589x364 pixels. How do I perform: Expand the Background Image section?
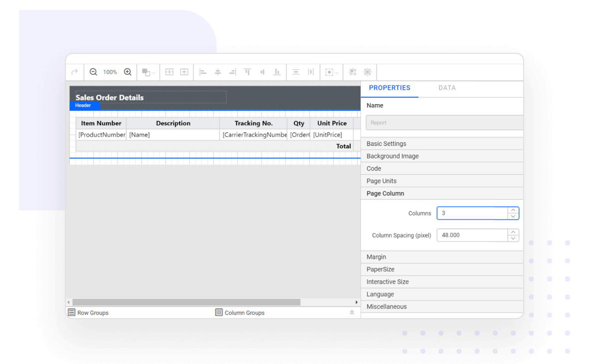pos(442,156)
